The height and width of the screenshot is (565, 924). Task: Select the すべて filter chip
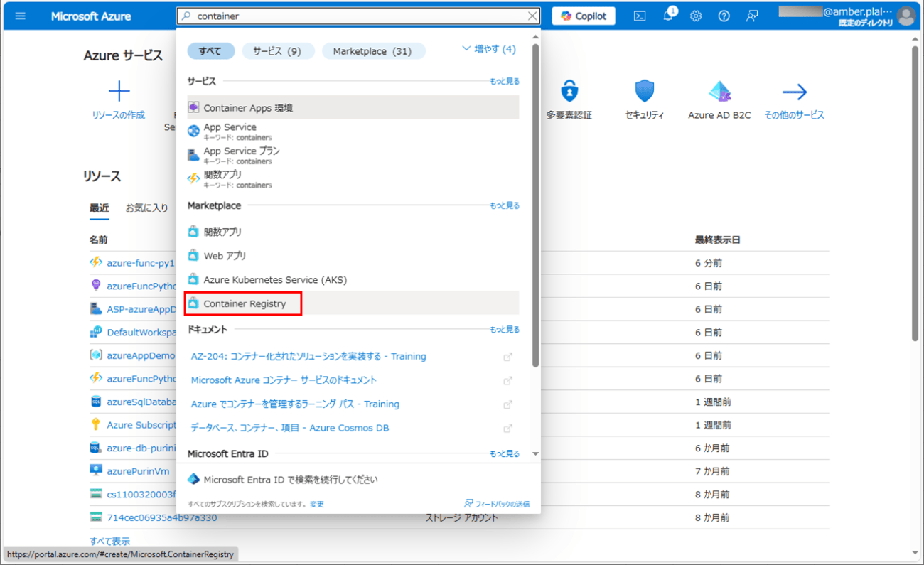210,51
